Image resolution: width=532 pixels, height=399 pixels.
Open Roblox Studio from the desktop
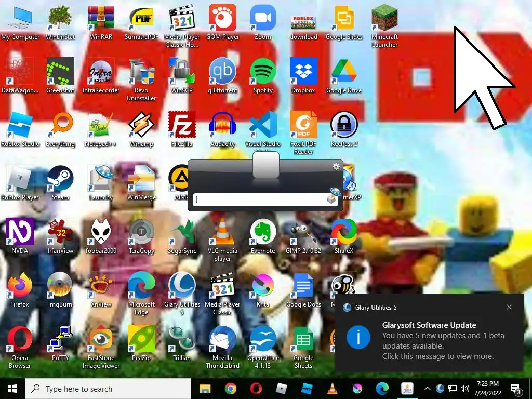20,129
